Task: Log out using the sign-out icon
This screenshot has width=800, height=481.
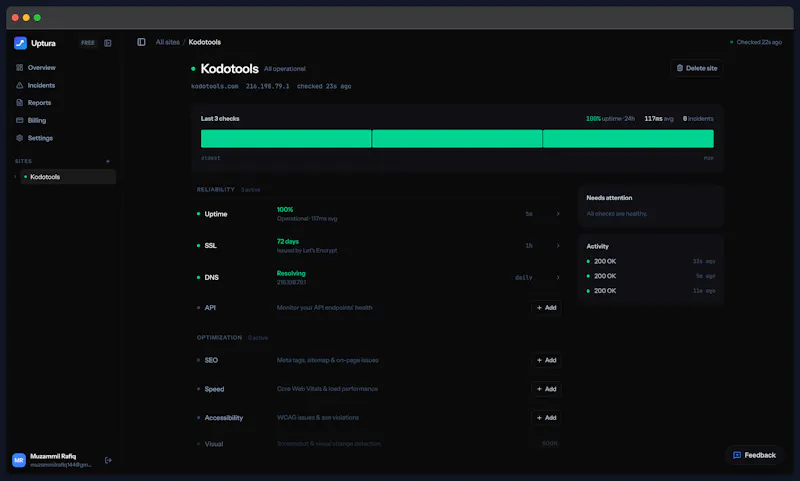Action: [x=108, y=460]
